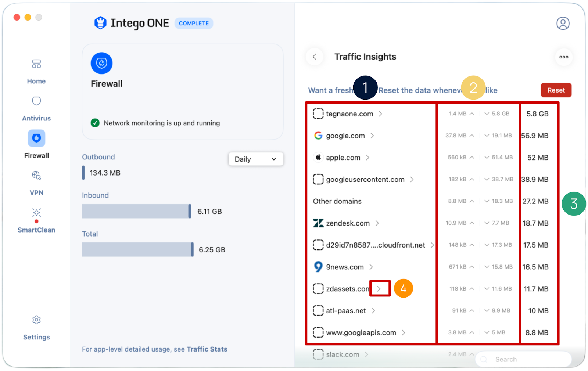Open the Settings gear icon
Viewport: 588px width, 371px height.
tap(36, 320)
